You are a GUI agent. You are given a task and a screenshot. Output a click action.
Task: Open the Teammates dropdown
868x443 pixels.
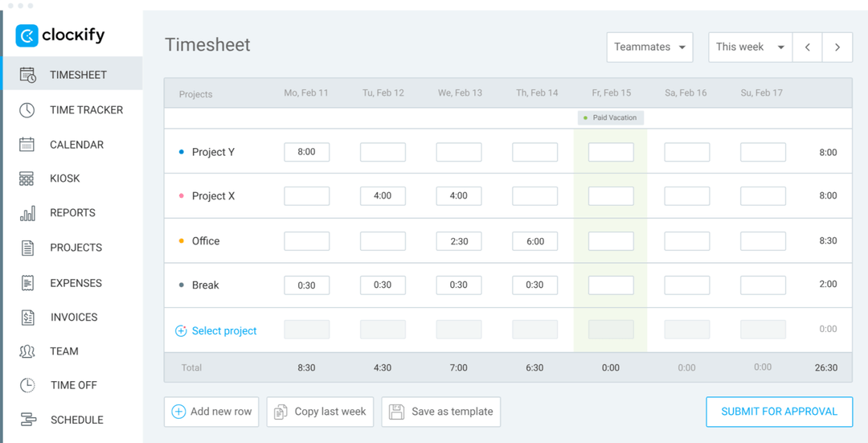[650, 47]
